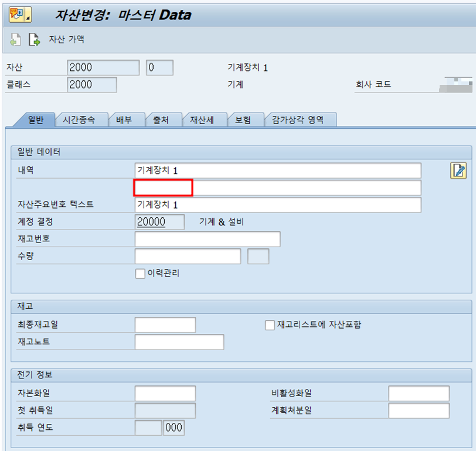Click the 자산주요번호 텍스트 field

coord(278,205)
